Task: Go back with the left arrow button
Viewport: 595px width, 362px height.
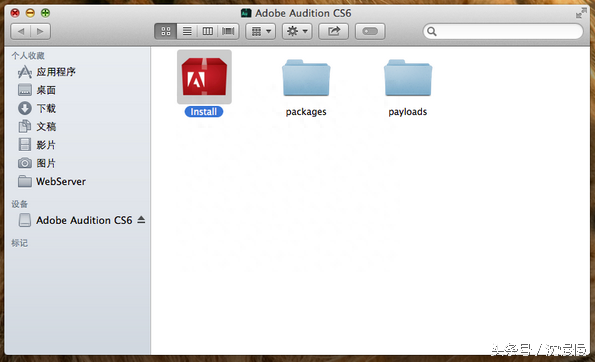Action: pos(21,31)
